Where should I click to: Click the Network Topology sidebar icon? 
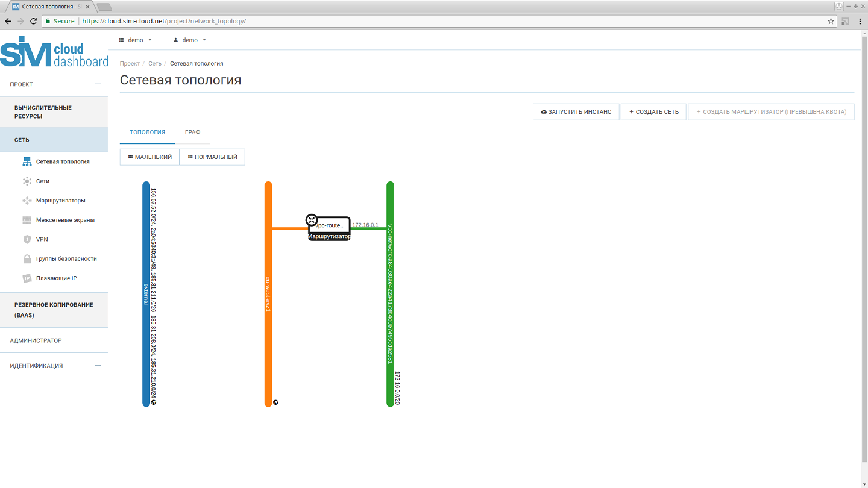tap(27, 161)
